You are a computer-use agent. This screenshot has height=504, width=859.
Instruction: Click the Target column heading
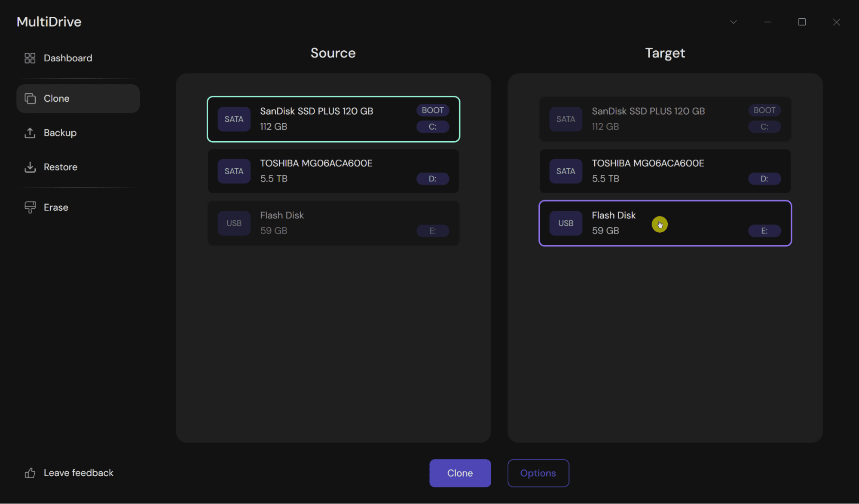tap(665, 53)
